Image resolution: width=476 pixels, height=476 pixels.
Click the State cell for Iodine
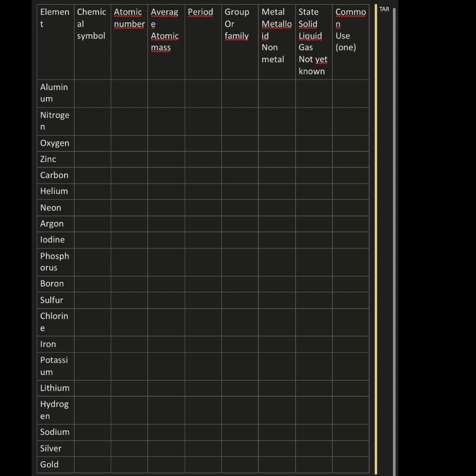[x=314, y=240]
